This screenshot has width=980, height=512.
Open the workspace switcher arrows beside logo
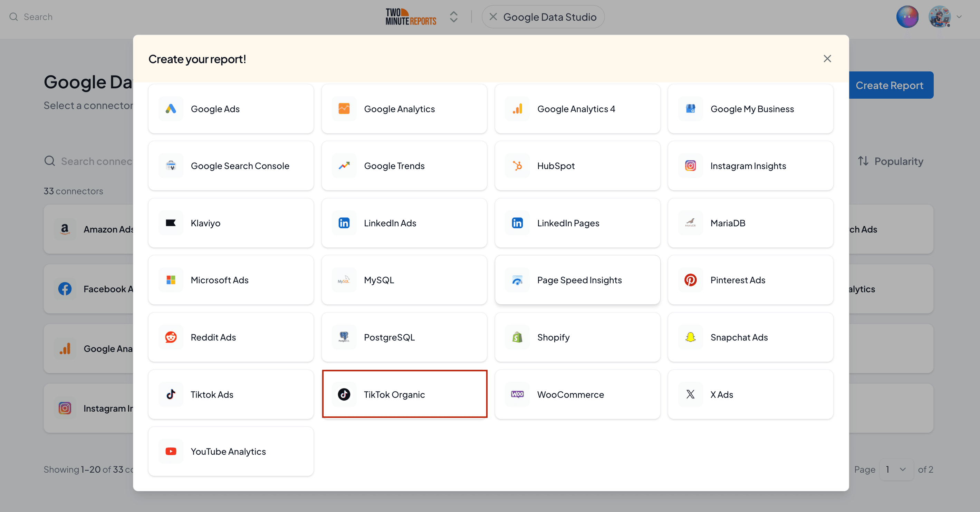pyautogui.click(x=453, y=17)
